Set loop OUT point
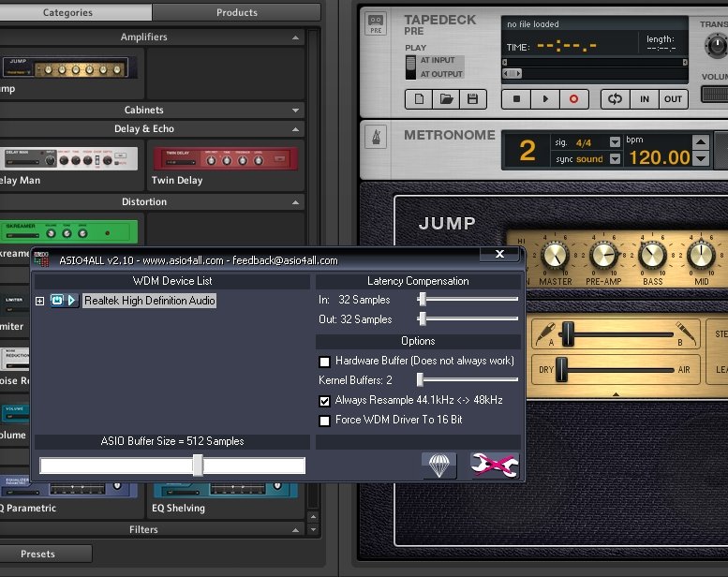 click(673, 99)
